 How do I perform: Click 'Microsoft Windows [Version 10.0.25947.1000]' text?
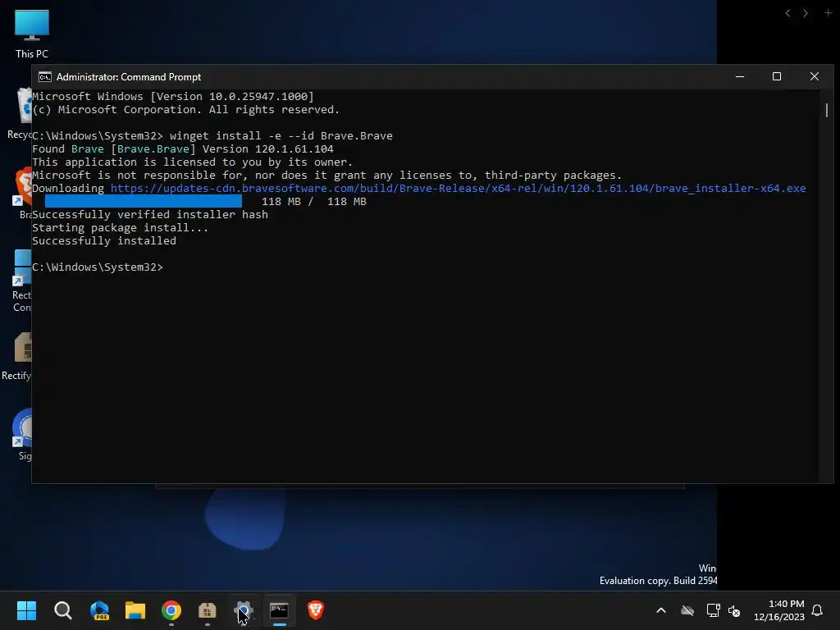(x=173, y=97)
